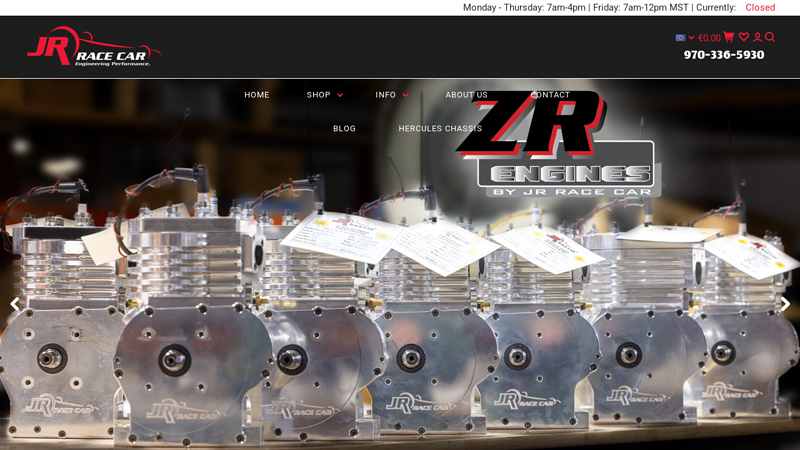The height and width of the screenshot is (450, 800).
Task: Click the red Closed status text
Action: click(760, 8)
